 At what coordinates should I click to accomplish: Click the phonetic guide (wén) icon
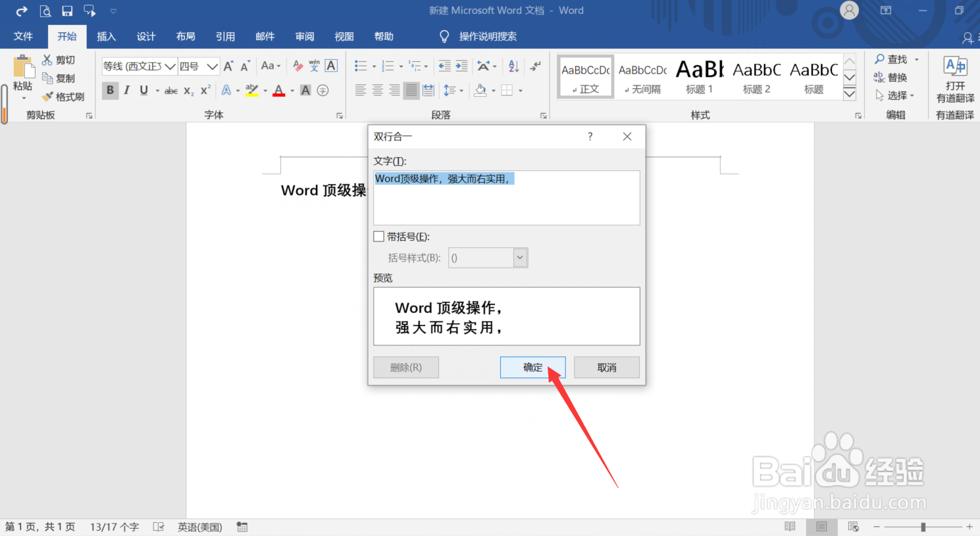[315, 66]
